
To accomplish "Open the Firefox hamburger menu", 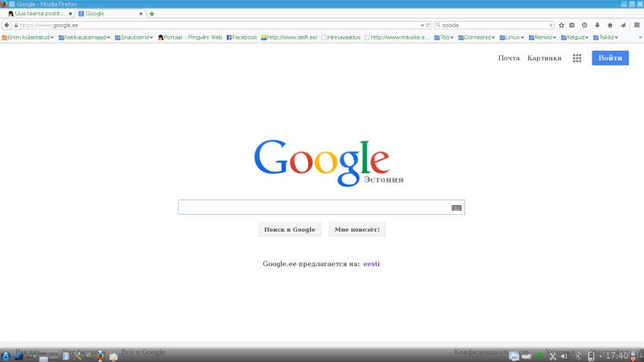I will [635, 25].
